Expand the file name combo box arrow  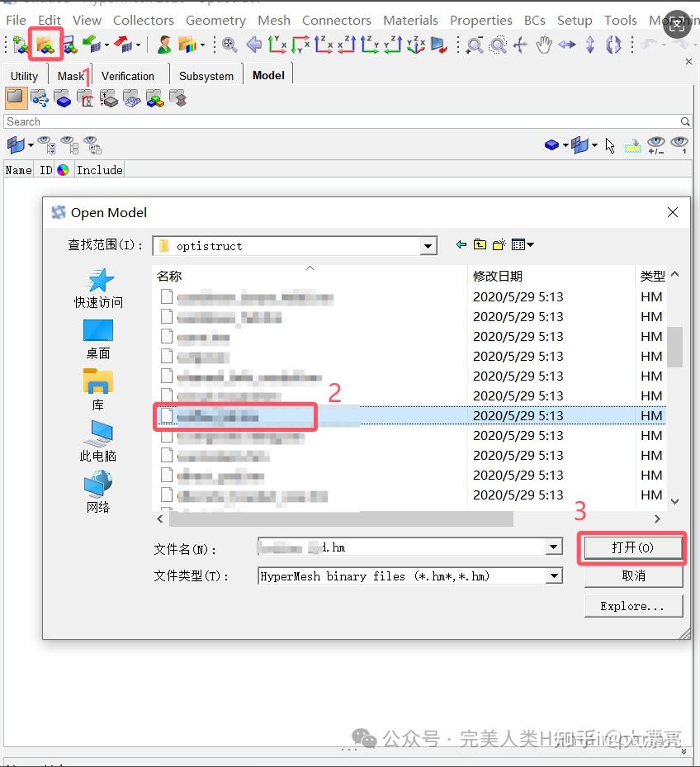[x=554, y=547]
